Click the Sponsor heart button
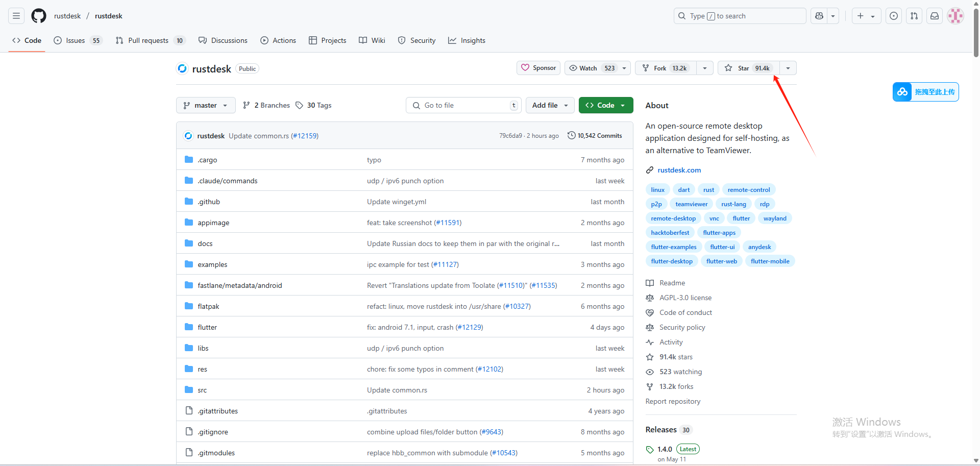Image resolution: width=980 pixels, height=466 pixels. pyautogui.click(x=538, y=68)
